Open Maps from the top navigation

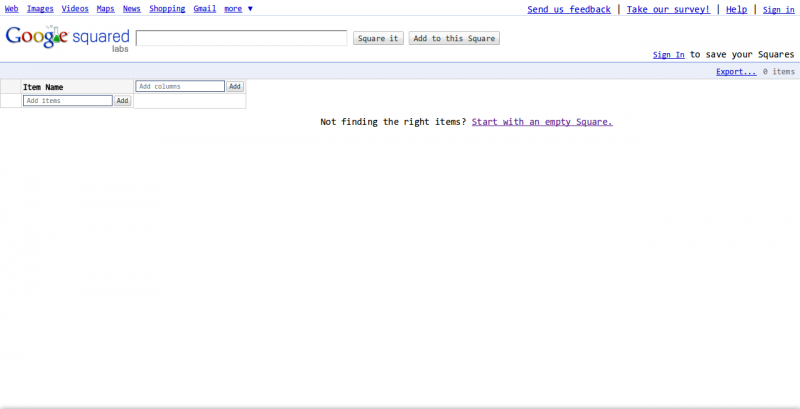(106, 9)
